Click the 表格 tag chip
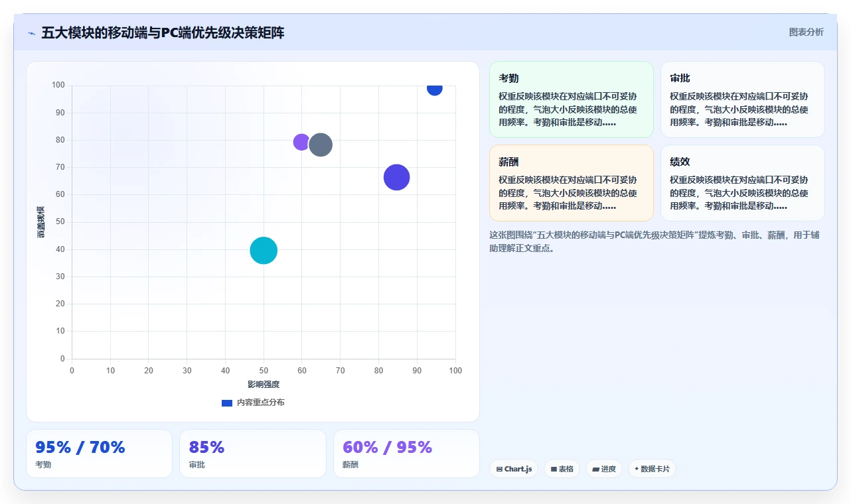851x504 pixels. tap(562, 469)
